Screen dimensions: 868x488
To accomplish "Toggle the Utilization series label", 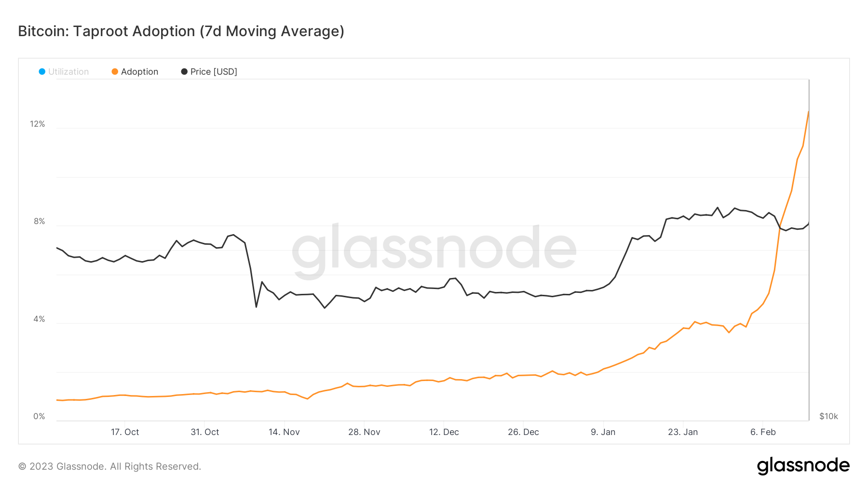I will [68, 72].
